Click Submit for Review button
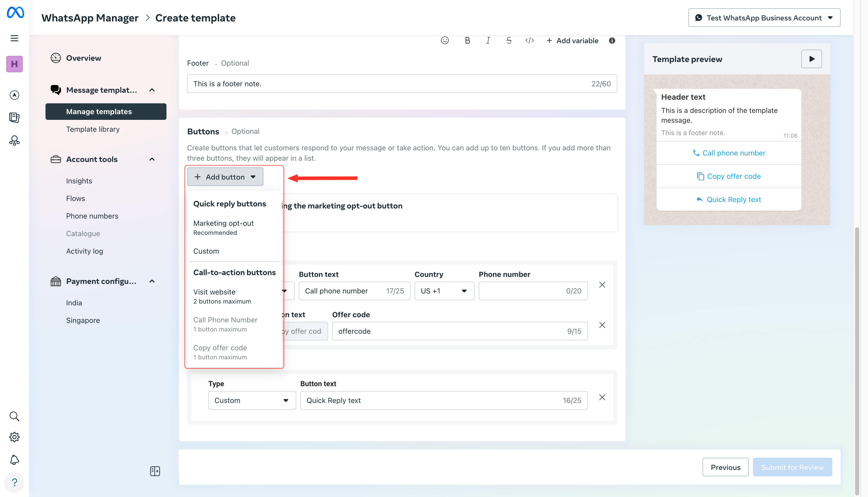Screen dimensions: 868x497 pos(792,467)
